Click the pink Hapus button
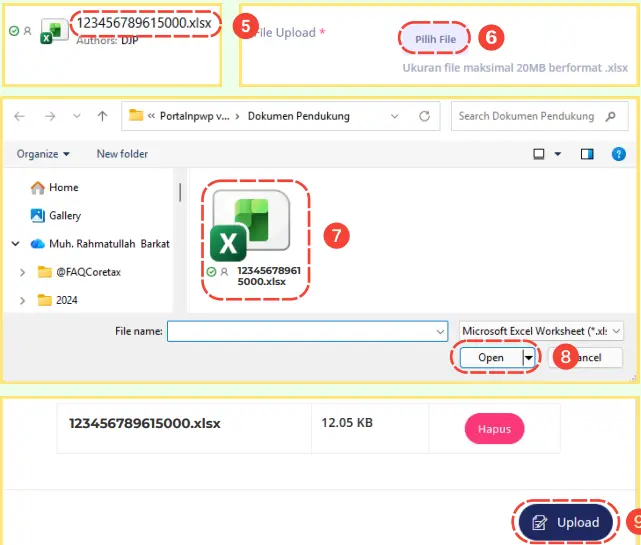Image resolution: width=641 pixels, height=545 pixels. (x=494, y=428)
